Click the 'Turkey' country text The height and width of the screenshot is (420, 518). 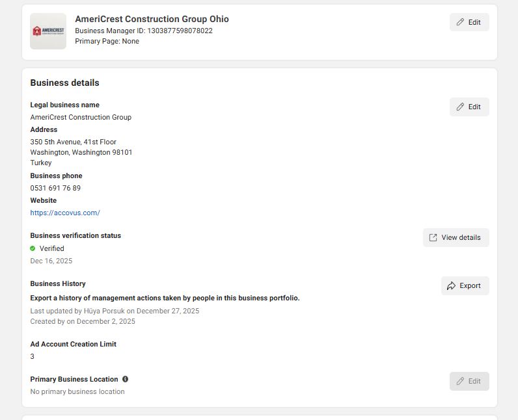[x=41, y=163]
